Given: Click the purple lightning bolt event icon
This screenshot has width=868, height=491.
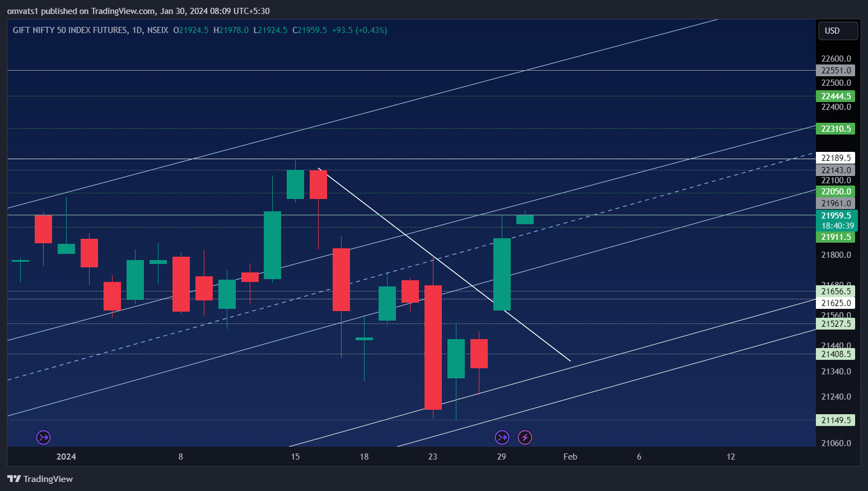Looking at the screenshot, I should [x=525, y=437].
